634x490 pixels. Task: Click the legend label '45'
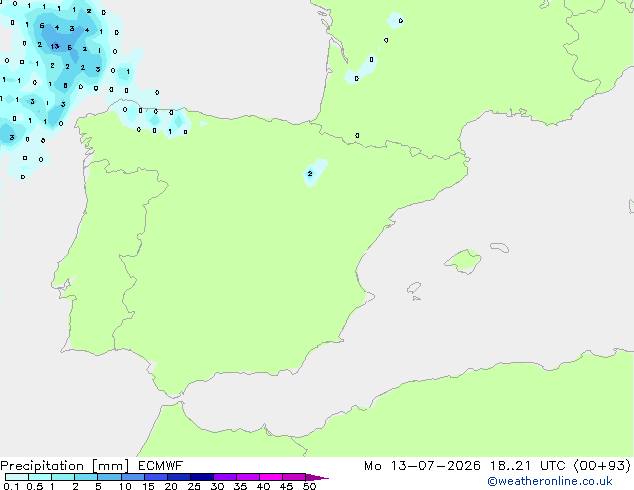(286, 486)
